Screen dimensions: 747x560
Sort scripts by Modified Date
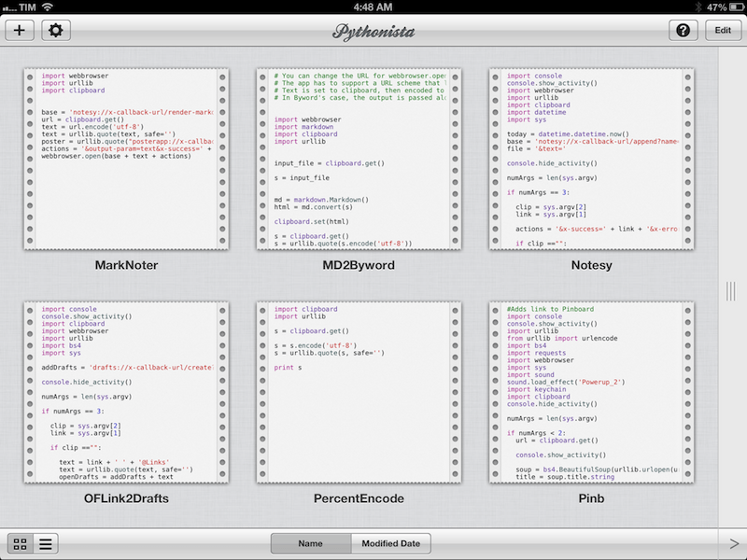[390, 543]
